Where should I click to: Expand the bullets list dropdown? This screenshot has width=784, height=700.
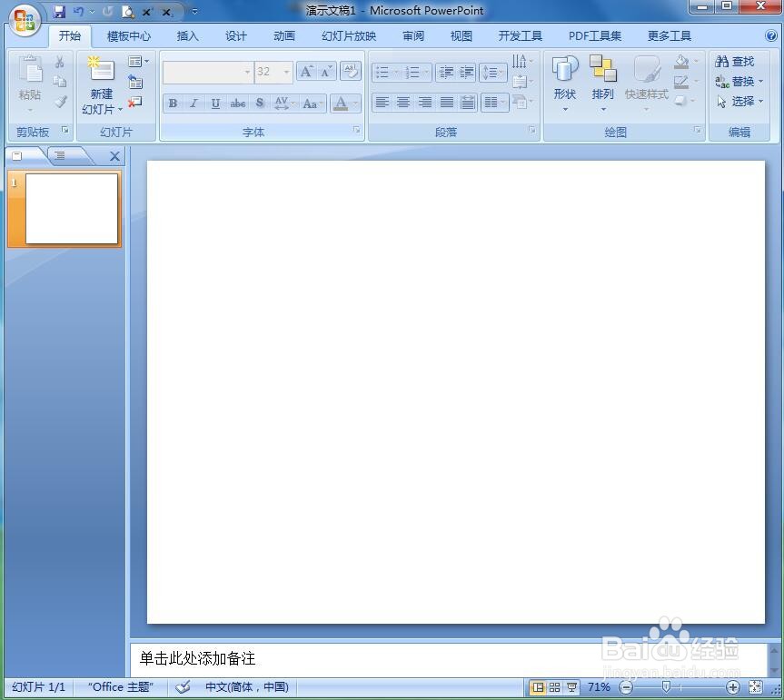click(x=396, y=73)
